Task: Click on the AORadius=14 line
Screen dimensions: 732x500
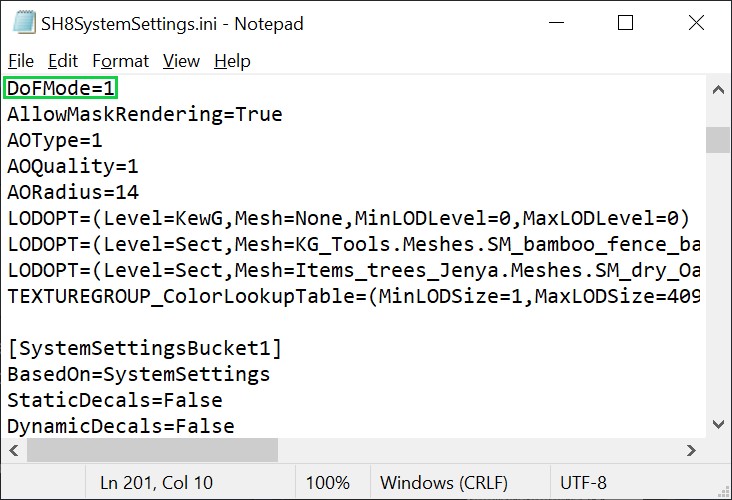Action: pos(73,192)
